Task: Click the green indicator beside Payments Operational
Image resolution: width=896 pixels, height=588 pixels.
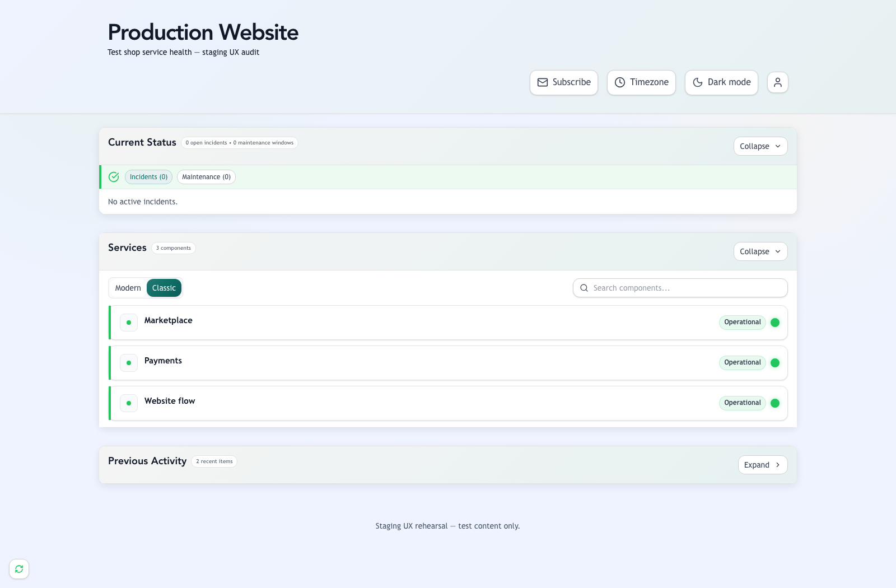Action: coord(775,363)
